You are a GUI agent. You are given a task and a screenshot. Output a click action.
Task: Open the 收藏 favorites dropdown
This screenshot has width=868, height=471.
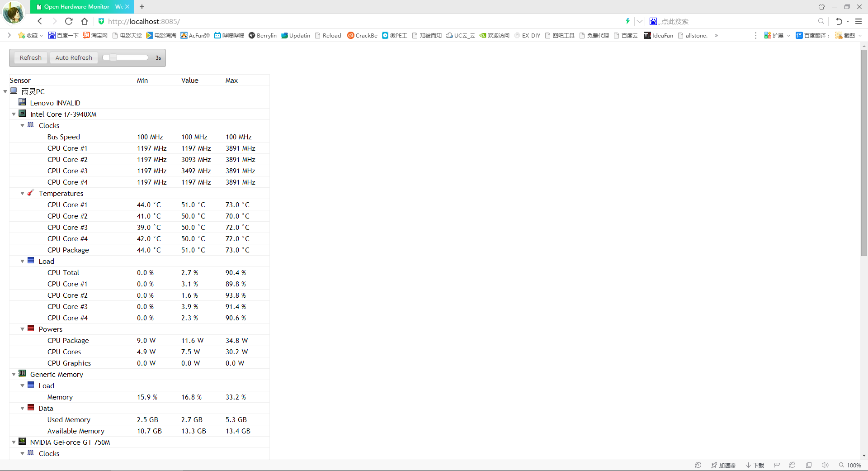(30, 35)
